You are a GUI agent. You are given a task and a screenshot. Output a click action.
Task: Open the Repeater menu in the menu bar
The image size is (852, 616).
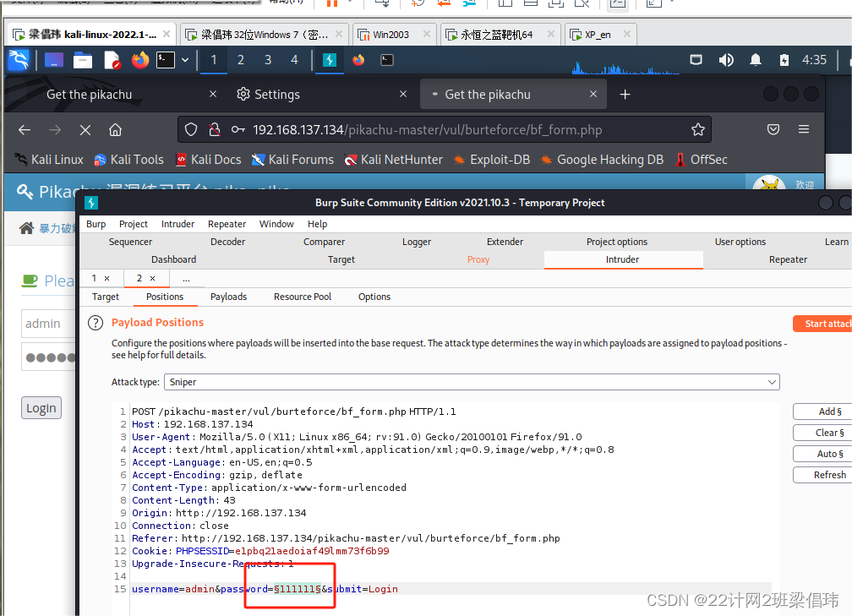pos(227,224)
